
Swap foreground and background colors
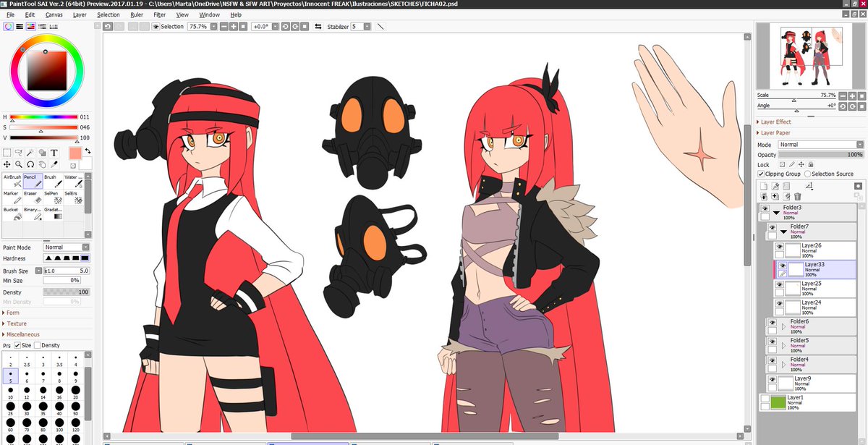coord(88,151)
